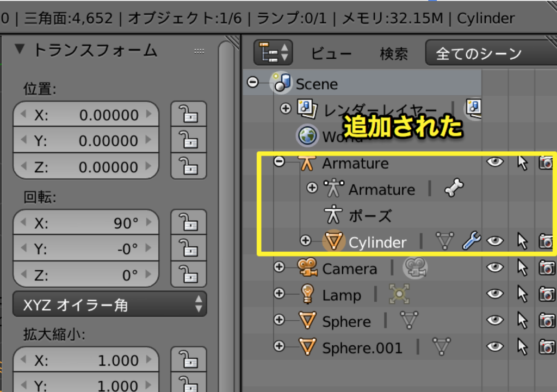Click the Camera data icon in circle
557x392 pixels.
415,267
